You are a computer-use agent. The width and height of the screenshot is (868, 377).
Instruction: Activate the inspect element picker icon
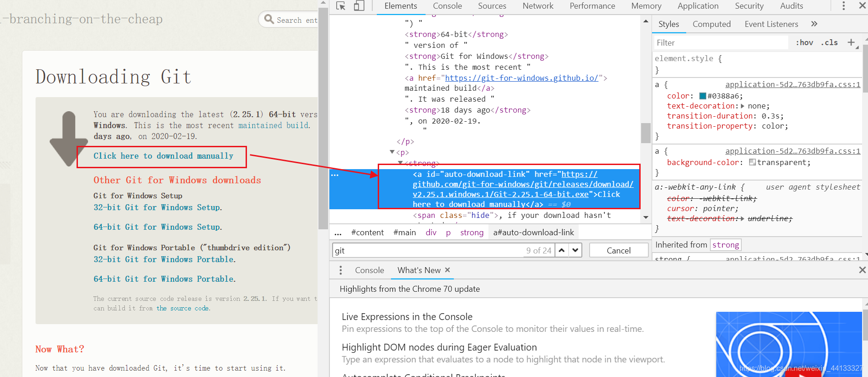(341, 6)
